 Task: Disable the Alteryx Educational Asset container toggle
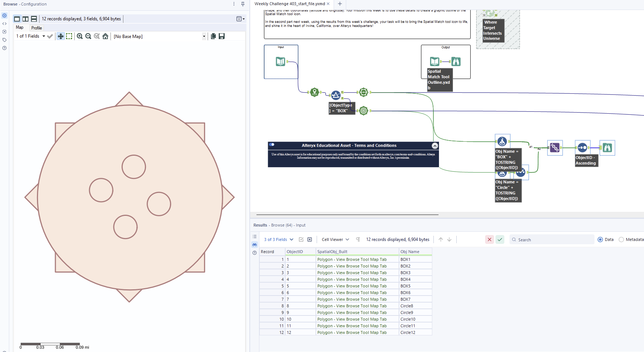[x=272, y=145]
